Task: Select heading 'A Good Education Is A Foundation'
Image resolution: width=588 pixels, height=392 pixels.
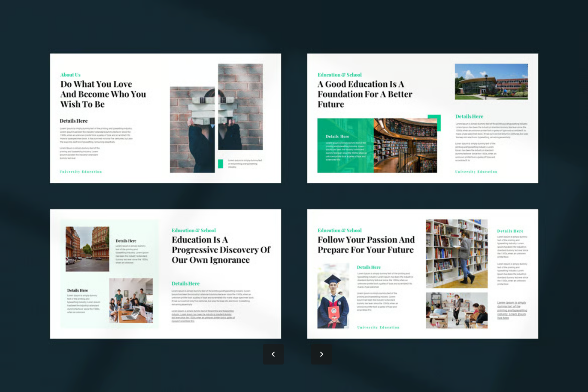Action: click(x=365, y=94)
